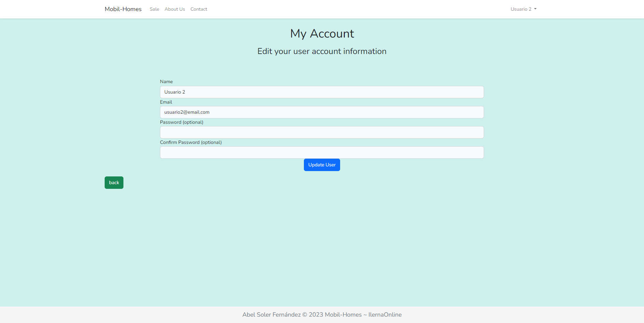
Task: Focus the Confirm Password input field
Action: [322, 152]
